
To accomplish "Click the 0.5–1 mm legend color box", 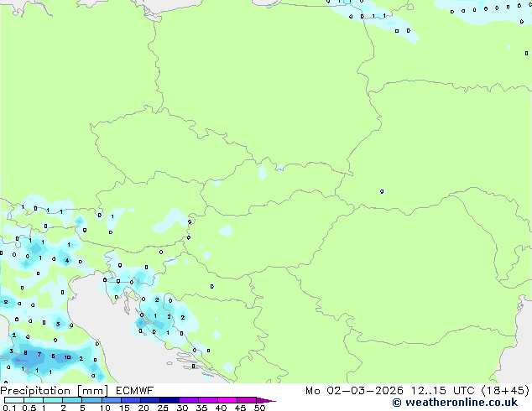I will coord(34,400).
